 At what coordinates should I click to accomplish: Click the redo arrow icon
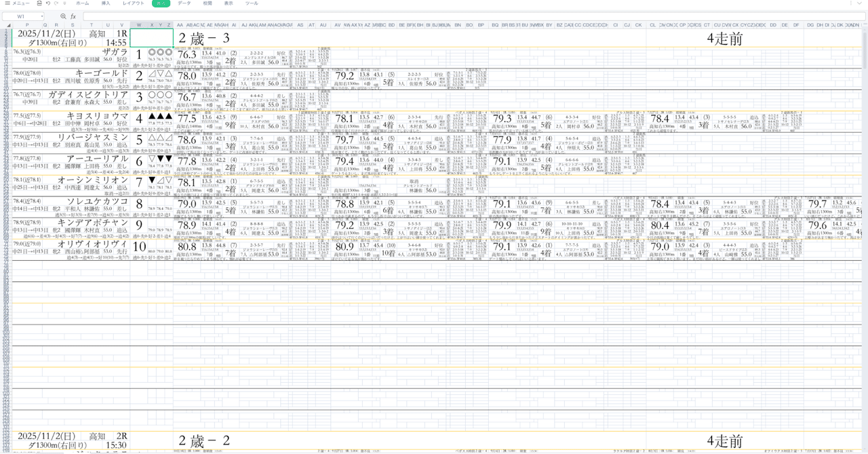point(57,3)
